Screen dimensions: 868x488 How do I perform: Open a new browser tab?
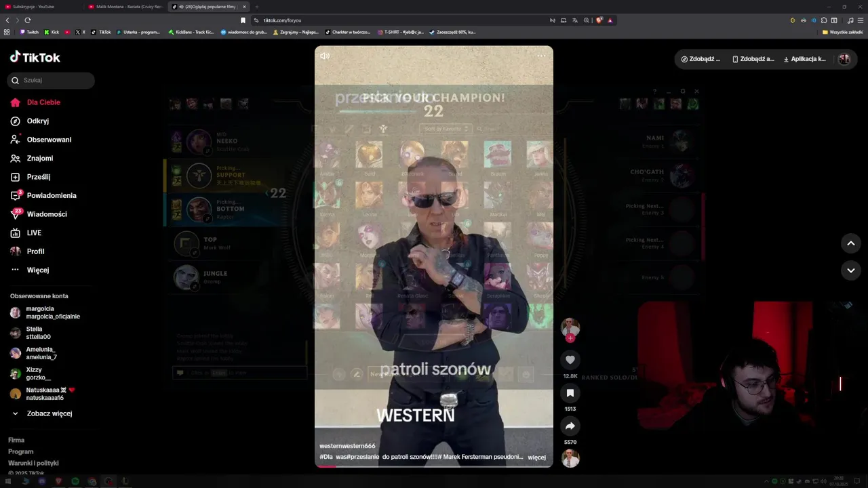coord(257,7)
